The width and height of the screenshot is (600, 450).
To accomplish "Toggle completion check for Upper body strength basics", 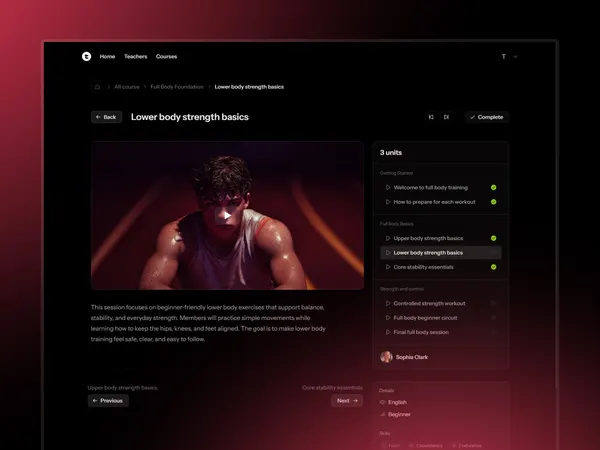I will click(494, 238).
